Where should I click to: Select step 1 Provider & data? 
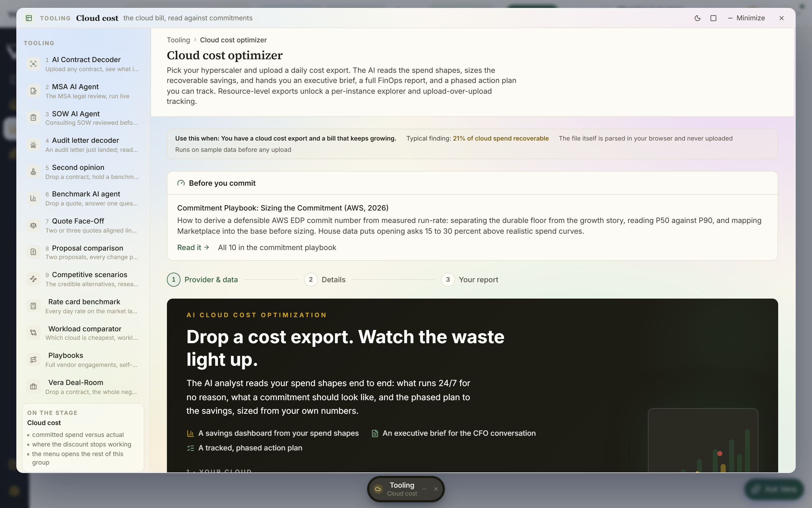(x=202, y=279)
